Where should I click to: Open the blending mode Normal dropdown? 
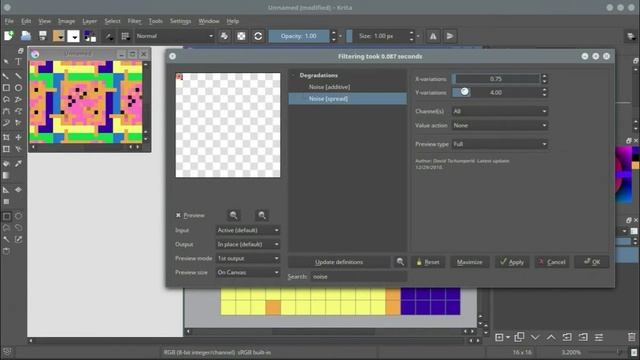175,36
